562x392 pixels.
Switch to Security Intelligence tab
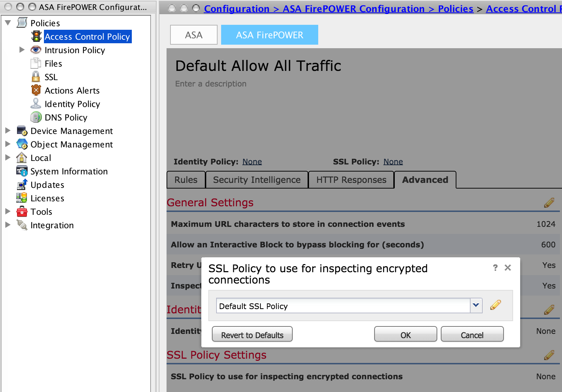(257, 180)
